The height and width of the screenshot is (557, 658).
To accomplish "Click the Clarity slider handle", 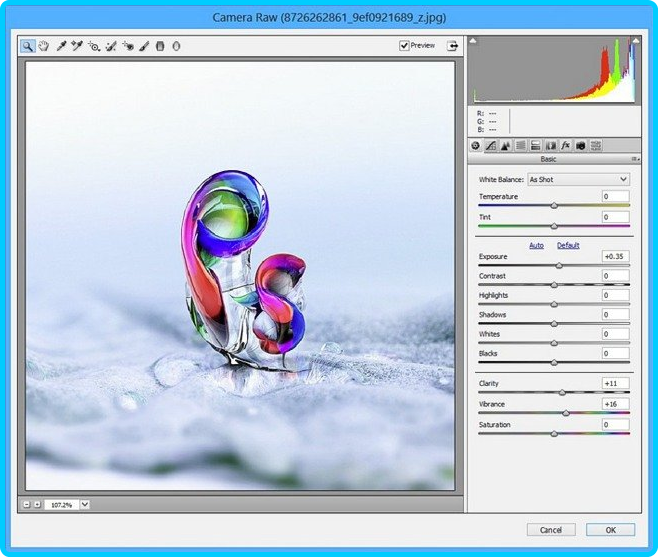I will 562,392.
